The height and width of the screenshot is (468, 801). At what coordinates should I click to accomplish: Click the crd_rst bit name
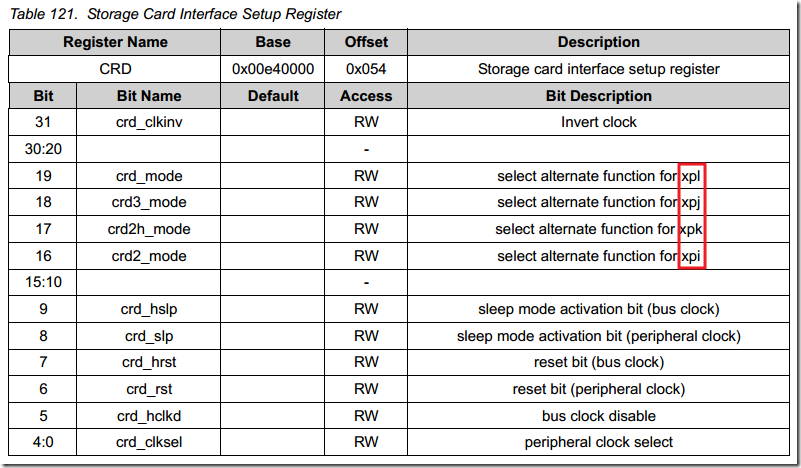pyautogui.click(x=147, y=389)
